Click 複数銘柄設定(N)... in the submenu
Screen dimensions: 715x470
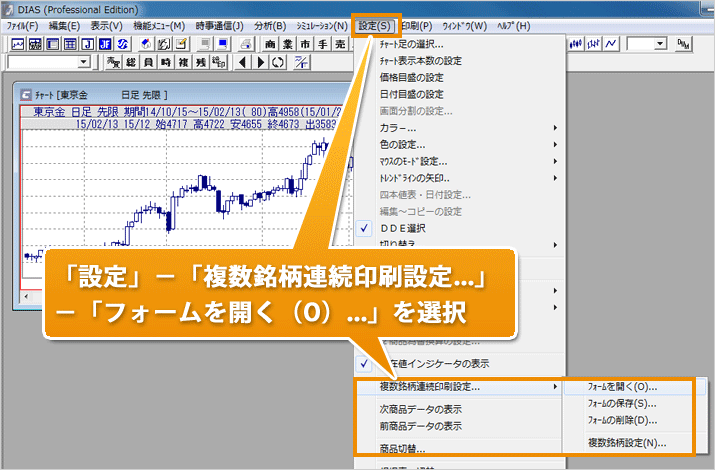627,442
